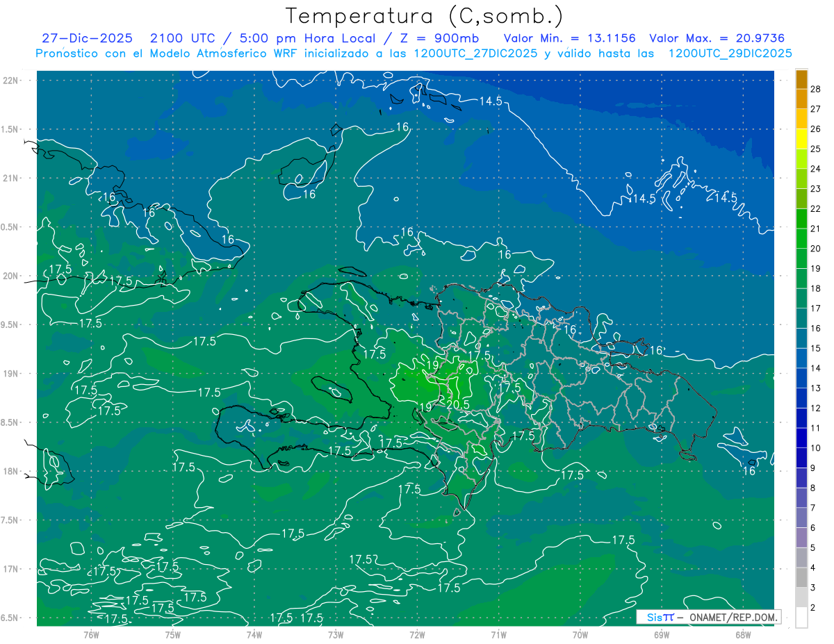Click the '15' color scale label
This screenshot has width=834, height=644.
[x=816, y=348]
